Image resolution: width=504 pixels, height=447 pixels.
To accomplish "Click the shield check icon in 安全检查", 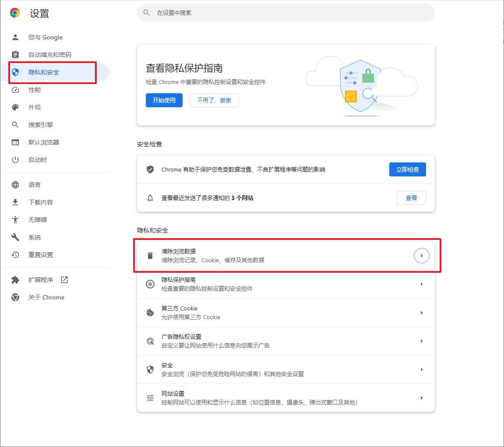I will [150, 169].
